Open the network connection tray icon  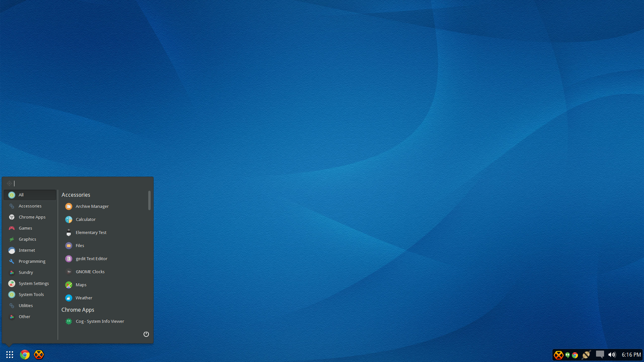(x=586, y=355)
